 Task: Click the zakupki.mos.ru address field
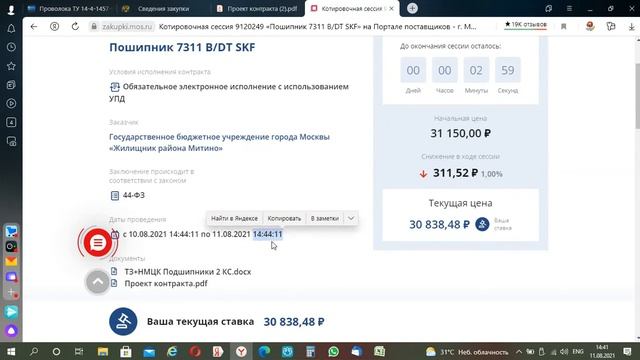127,27
